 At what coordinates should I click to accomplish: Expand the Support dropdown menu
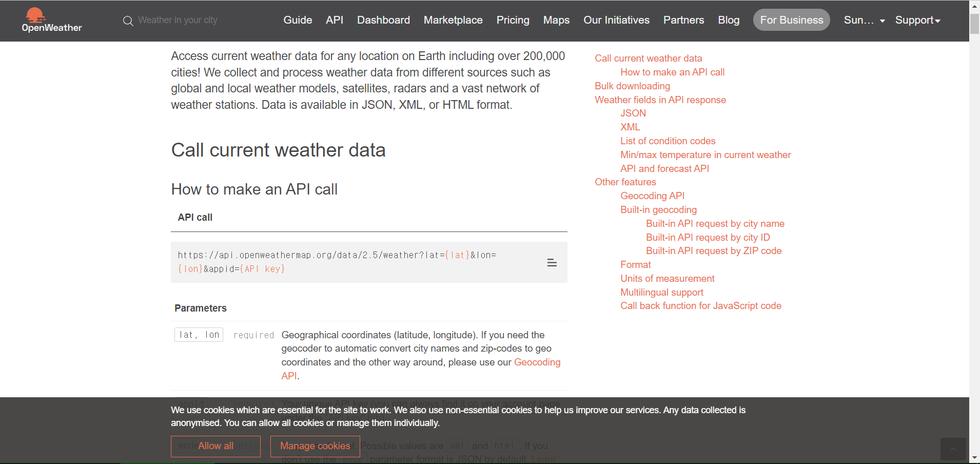tap(917, 20)
